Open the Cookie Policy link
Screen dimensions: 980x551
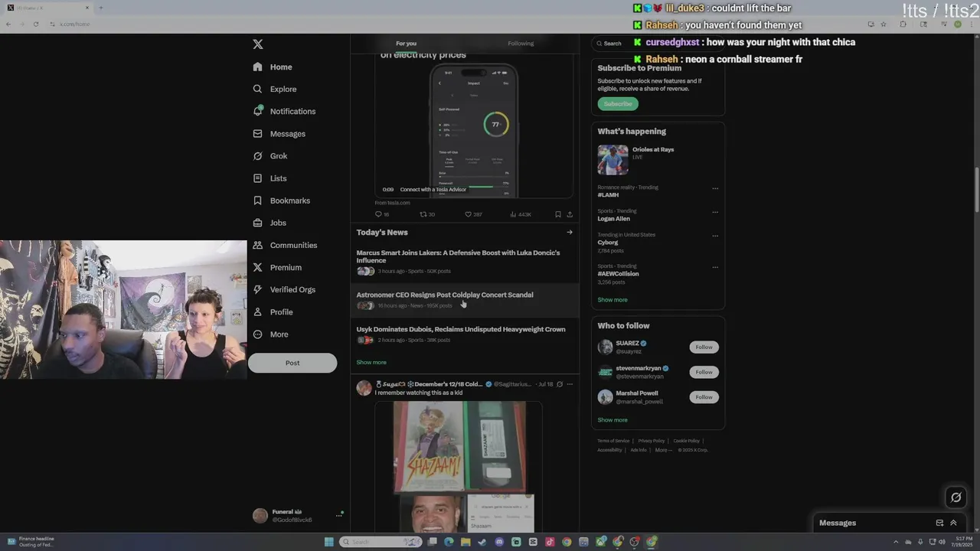[686, 441]
